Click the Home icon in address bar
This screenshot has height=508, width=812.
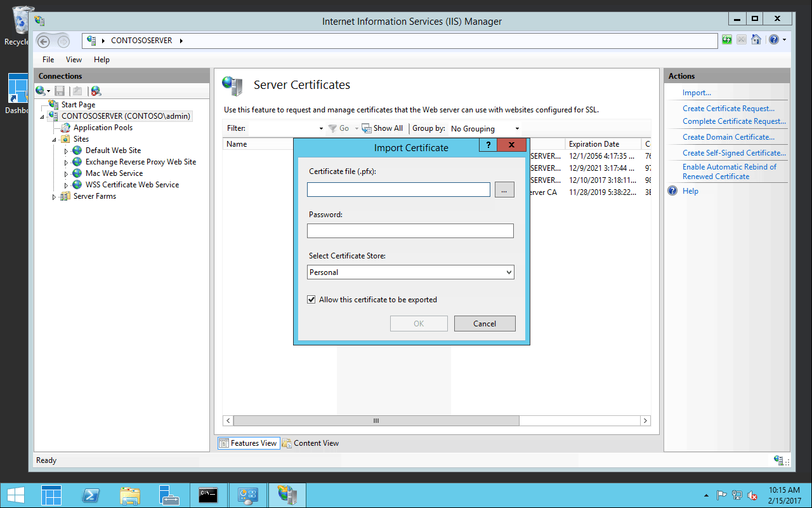(756, 40)
